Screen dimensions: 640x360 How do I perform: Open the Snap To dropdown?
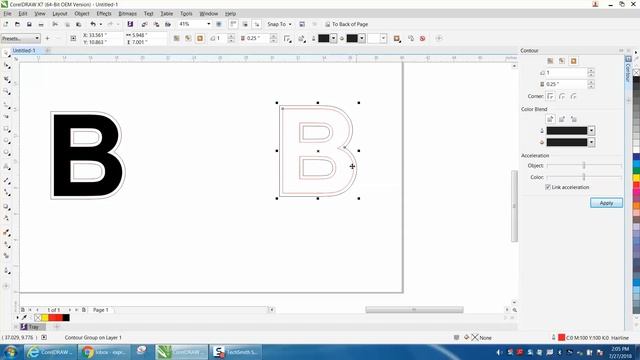click(280, 24)
